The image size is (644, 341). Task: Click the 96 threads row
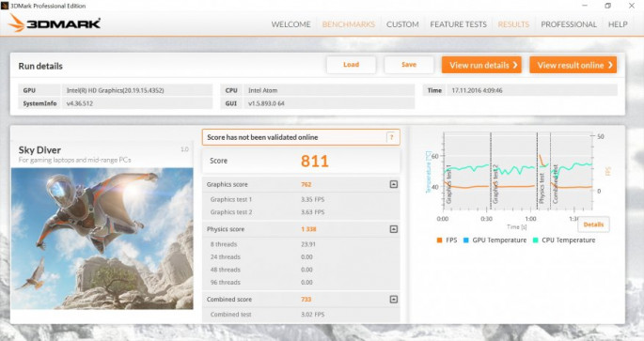tap(301, 283)
